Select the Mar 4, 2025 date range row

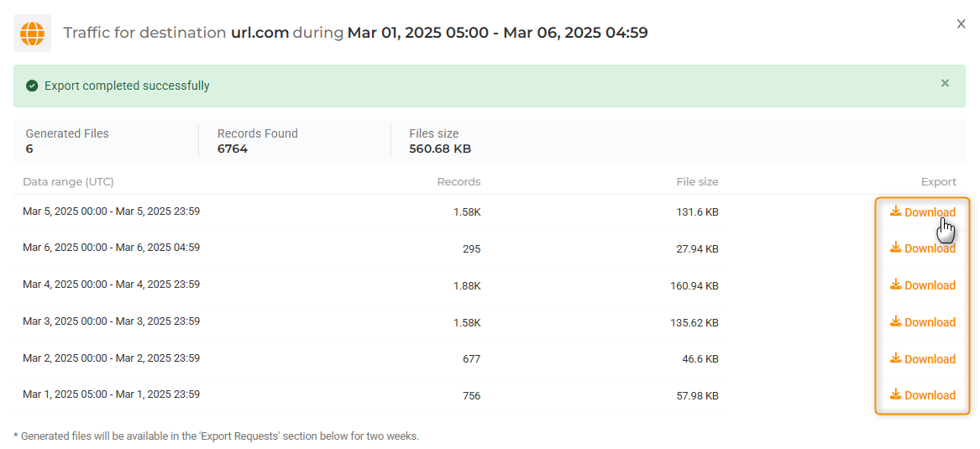(111, 285)
